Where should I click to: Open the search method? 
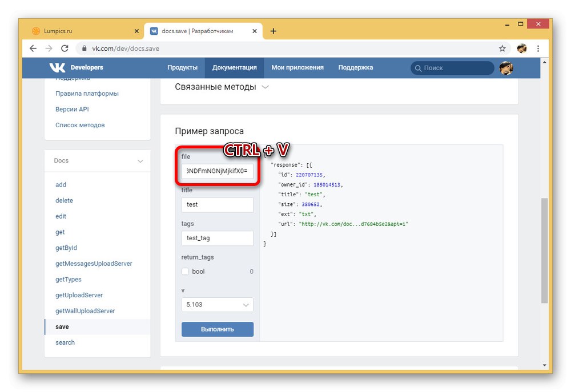tap(65, 342)
